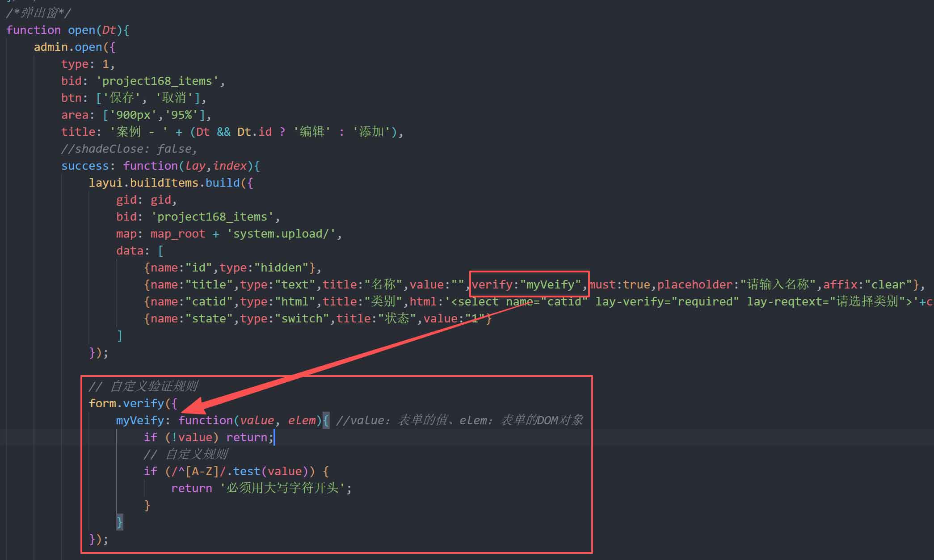Screen dimensions: 934x560
Task: Click the /*弹出窗*/ comment at top
Action: pos(38,13)
